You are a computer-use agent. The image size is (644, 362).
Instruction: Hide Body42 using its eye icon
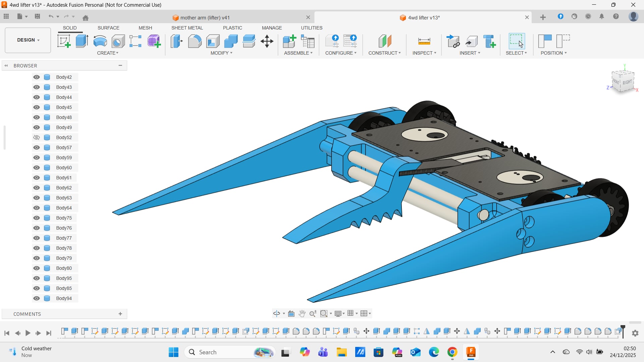[x=37, y=77]
